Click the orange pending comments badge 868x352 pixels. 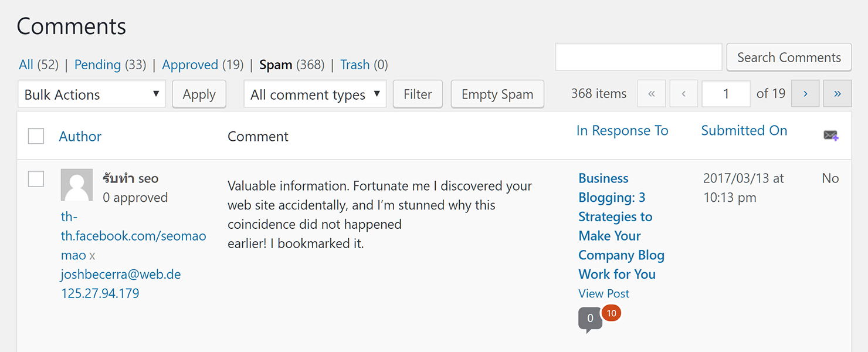pos(611,313)
